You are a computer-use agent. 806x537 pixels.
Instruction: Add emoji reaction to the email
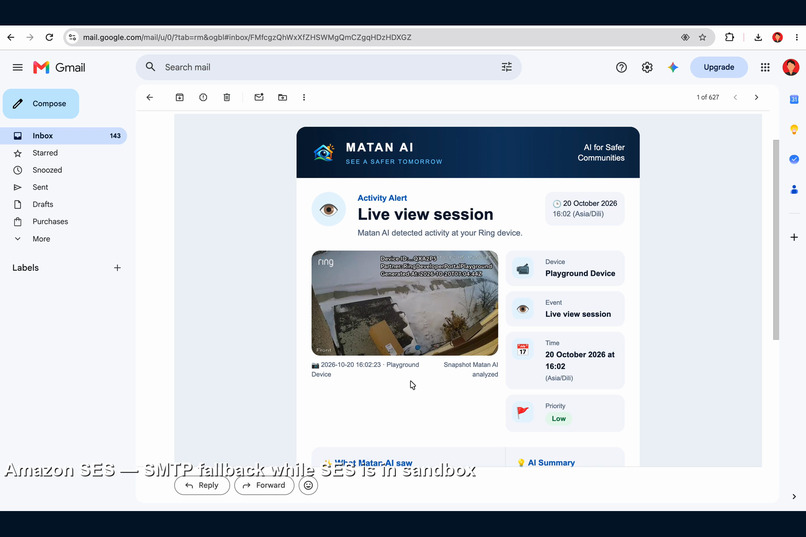[x=308, y=485]
